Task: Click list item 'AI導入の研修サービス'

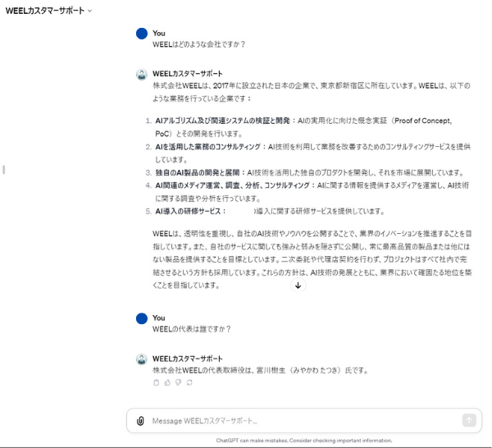Action: click(x=188, y=212)
